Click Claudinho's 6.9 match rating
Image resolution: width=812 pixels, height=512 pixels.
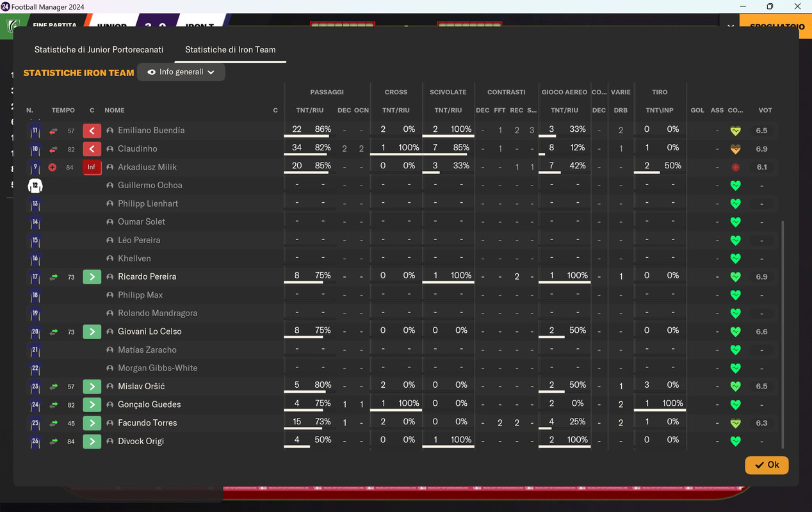pyautogui.click(x=761, y=149)
